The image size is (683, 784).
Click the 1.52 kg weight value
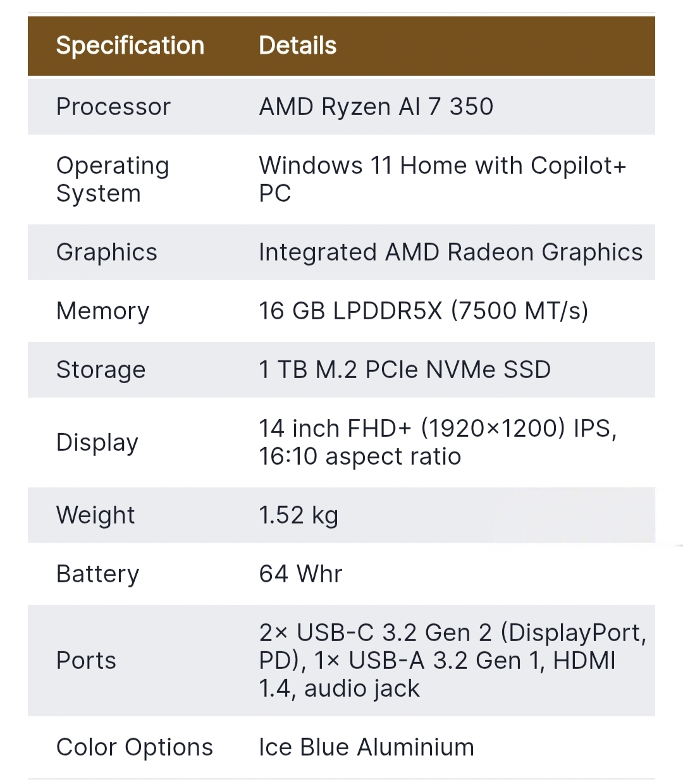[298, 515]
